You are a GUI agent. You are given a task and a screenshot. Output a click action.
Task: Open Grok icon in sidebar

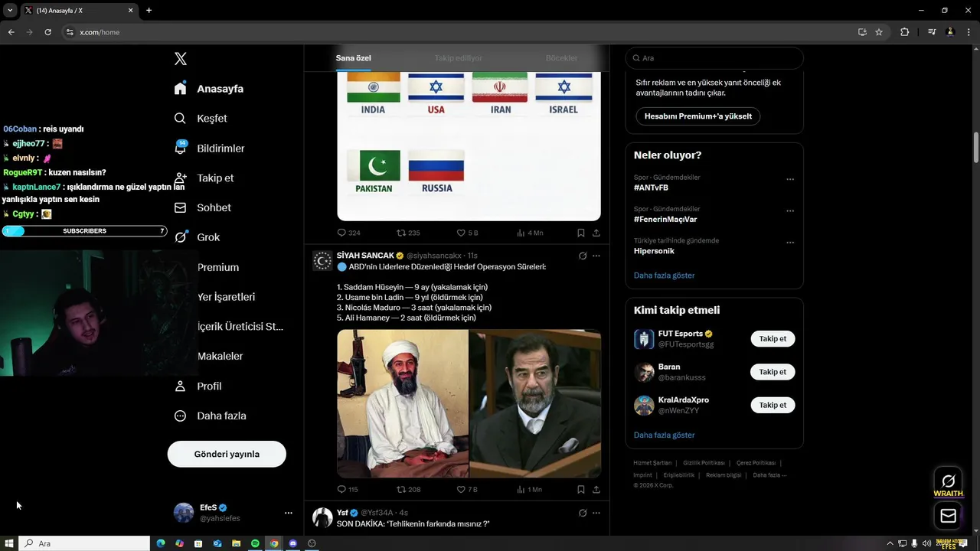(181, 237)
